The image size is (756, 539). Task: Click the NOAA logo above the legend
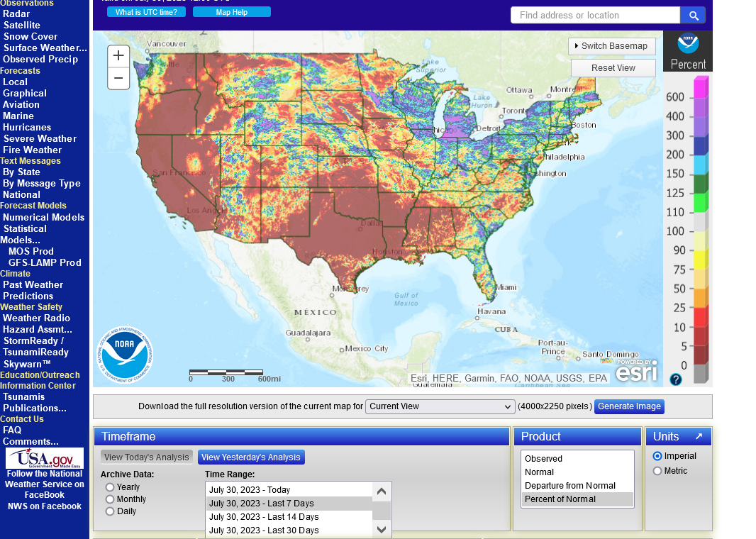687,43
